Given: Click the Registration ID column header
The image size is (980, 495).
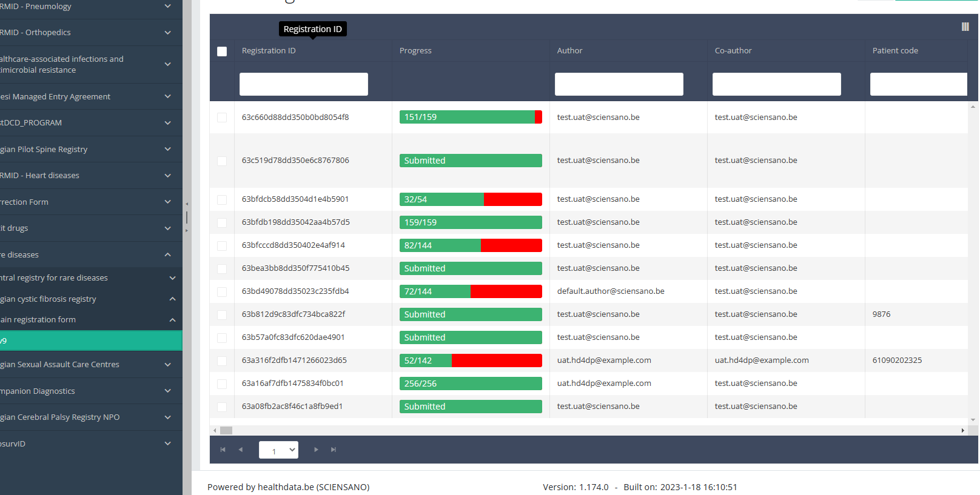Looking at the screenshot, I should pyautogui.click(x=269, y=51).
